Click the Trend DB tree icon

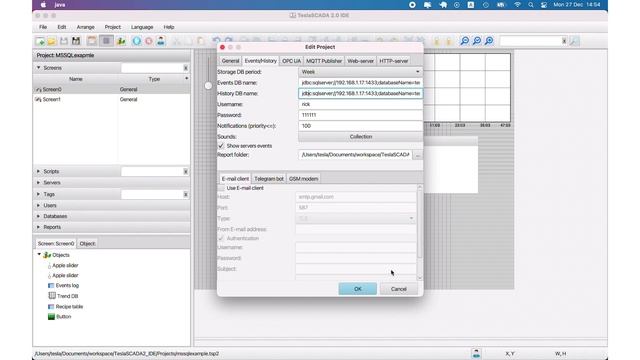[52, 296]
